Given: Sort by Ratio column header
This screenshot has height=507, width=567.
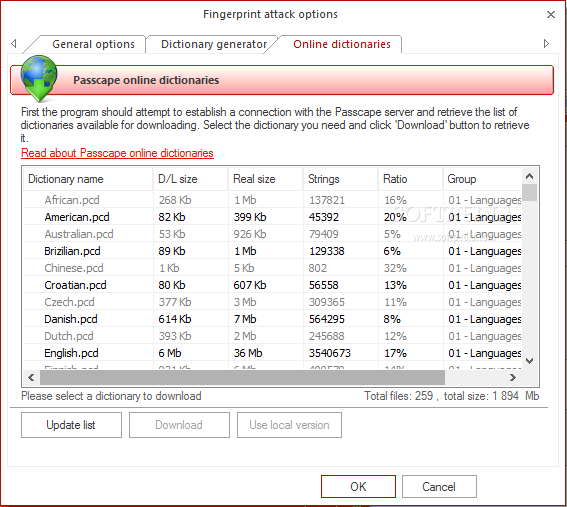Looking at the screenshot, I should point(410,179).
